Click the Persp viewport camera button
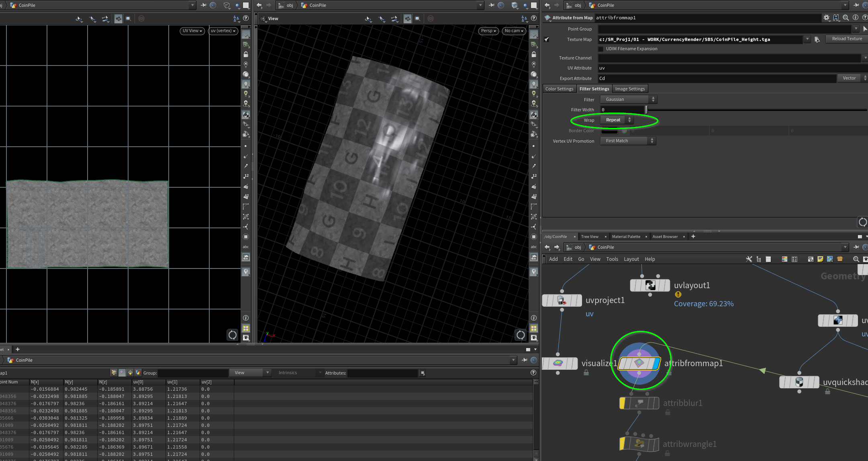This screenshot has width=868, height=461. (488, 31)
